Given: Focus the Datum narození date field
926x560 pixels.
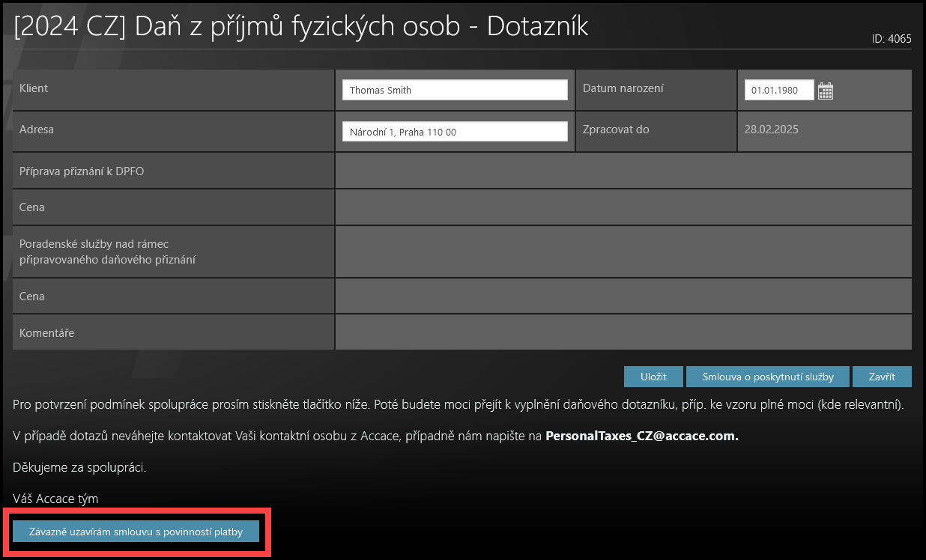Looking at the screenshot, I should coord(778,90).
